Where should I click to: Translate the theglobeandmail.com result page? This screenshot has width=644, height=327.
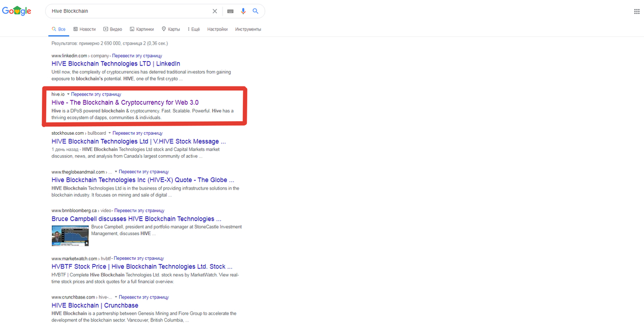click(x=144, y=172)
